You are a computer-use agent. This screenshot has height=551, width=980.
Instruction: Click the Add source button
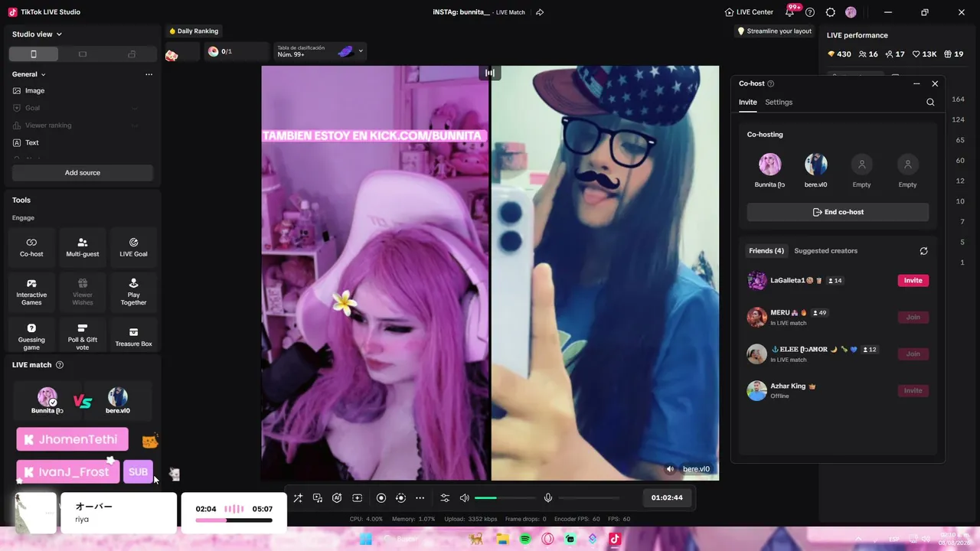83,173
